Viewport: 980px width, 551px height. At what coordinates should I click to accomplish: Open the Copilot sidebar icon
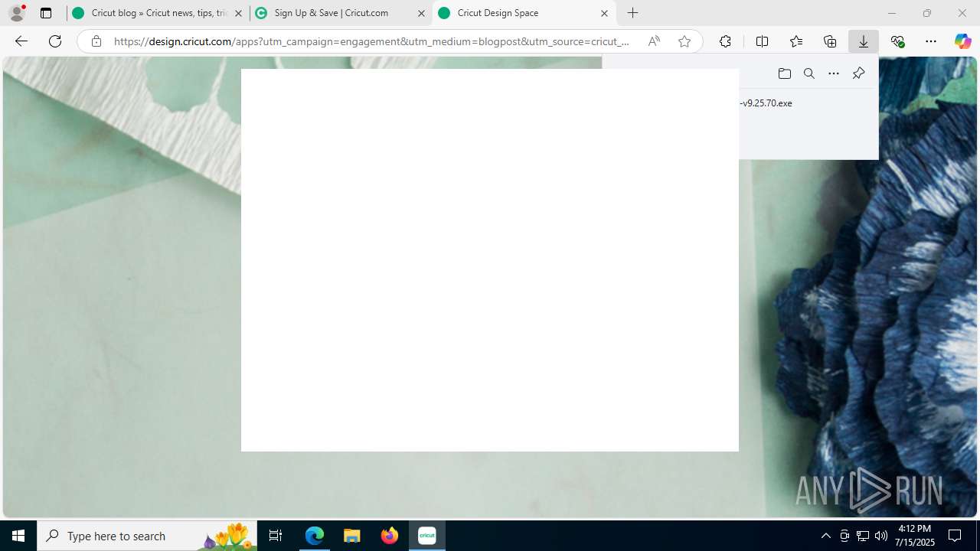pyautogui.click(x=963, y=41)
